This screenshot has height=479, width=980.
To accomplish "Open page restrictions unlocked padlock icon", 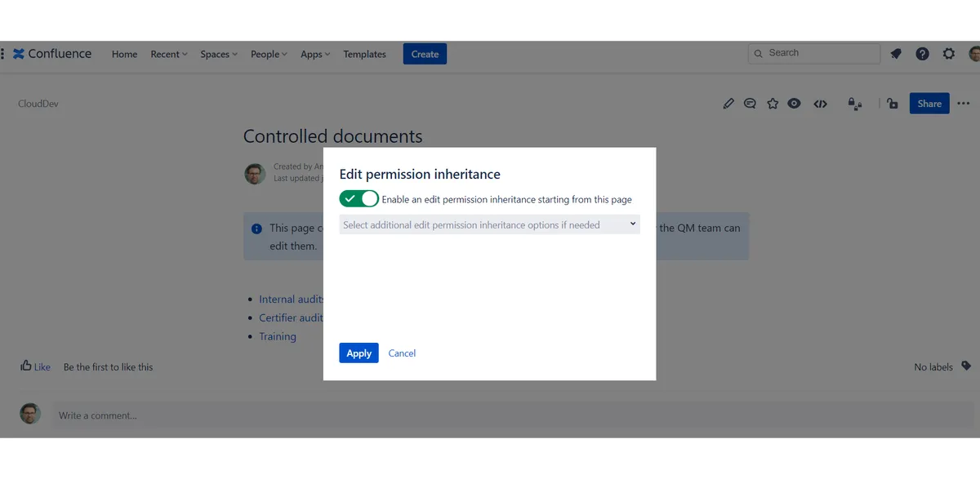I will tap(893, 104).
